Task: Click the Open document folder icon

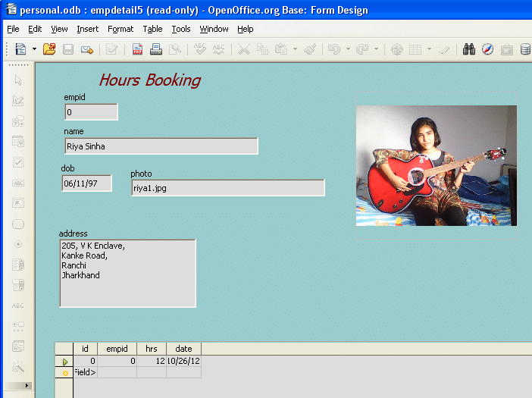Action: tap(49, 49)
